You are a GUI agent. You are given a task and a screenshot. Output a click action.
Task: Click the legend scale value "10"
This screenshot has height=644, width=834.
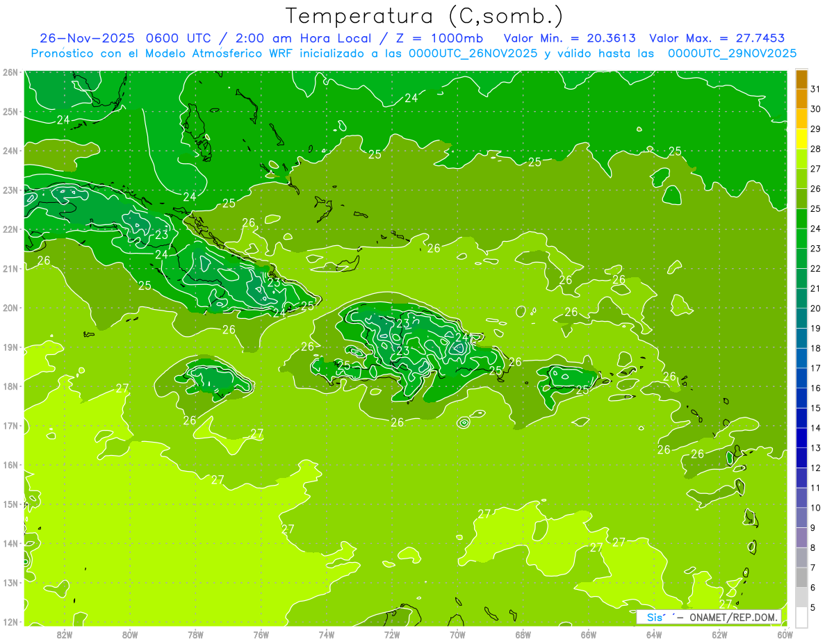click(816, 508)
